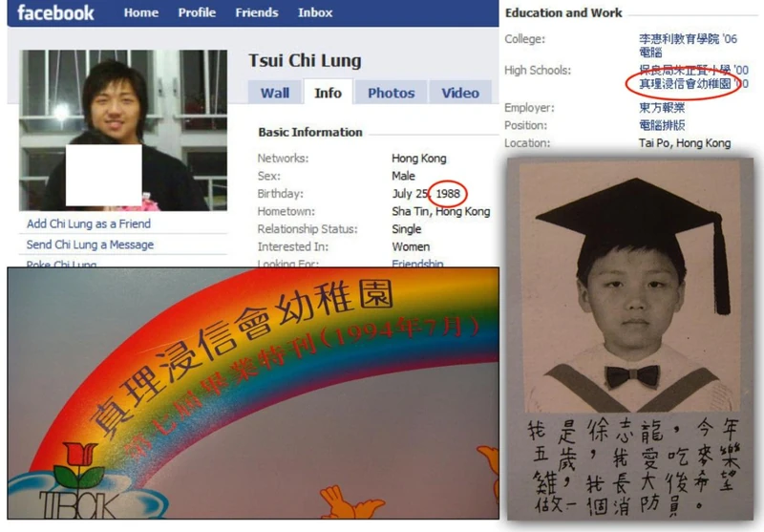Open the Home menu item

pyautogui.click(x=140, y=12)
